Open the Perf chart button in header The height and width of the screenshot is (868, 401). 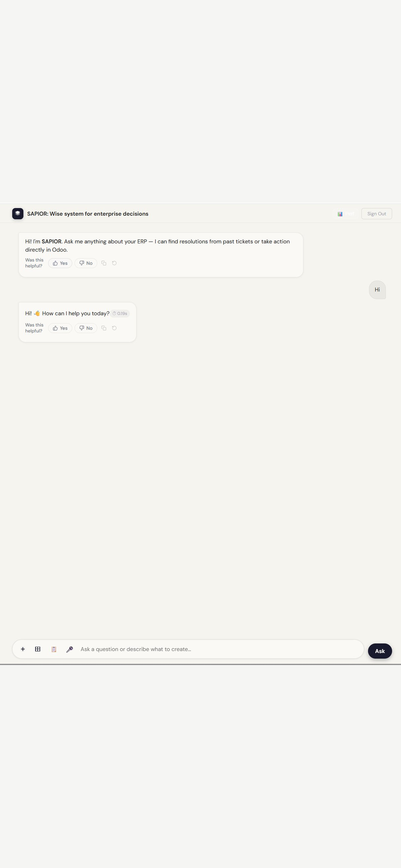pyautogui.click(x=346, y=214)
